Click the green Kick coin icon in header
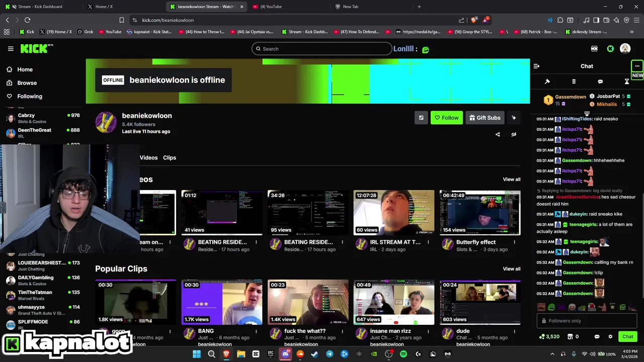Screen dimensions: 644x362 pyautogui.click(x=610, y=49)
